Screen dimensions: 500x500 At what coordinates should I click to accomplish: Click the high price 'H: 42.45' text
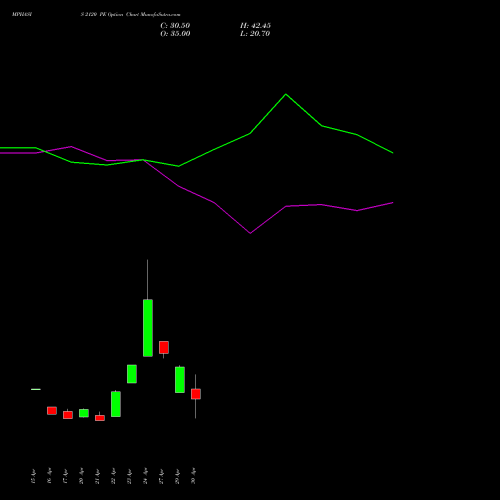tap(255, 26)
